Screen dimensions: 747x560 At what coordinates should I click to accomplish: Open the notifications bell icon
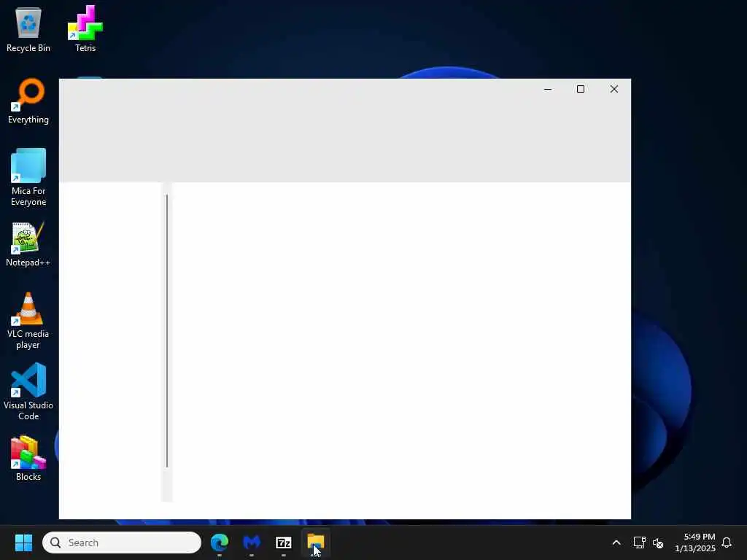(727, 542)
